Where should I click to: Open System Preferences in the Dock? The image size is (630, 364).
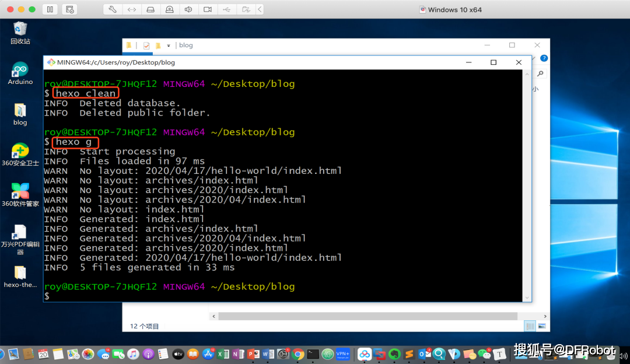click(283, 354)
